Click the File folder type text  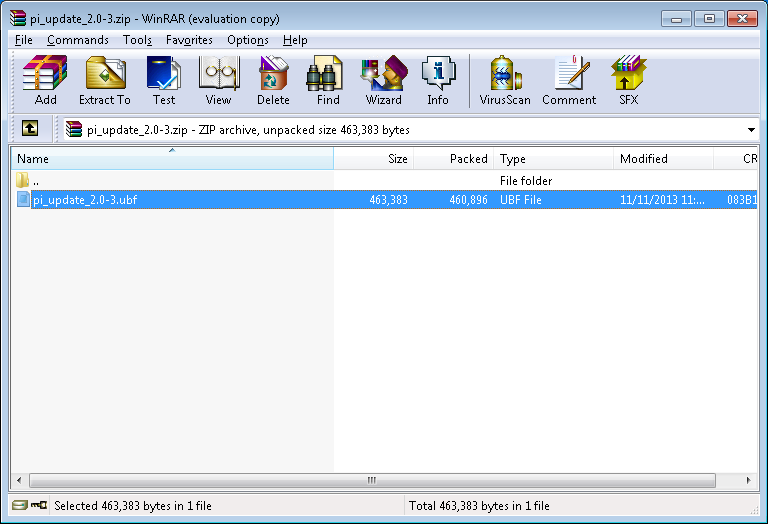coord(526,181)
